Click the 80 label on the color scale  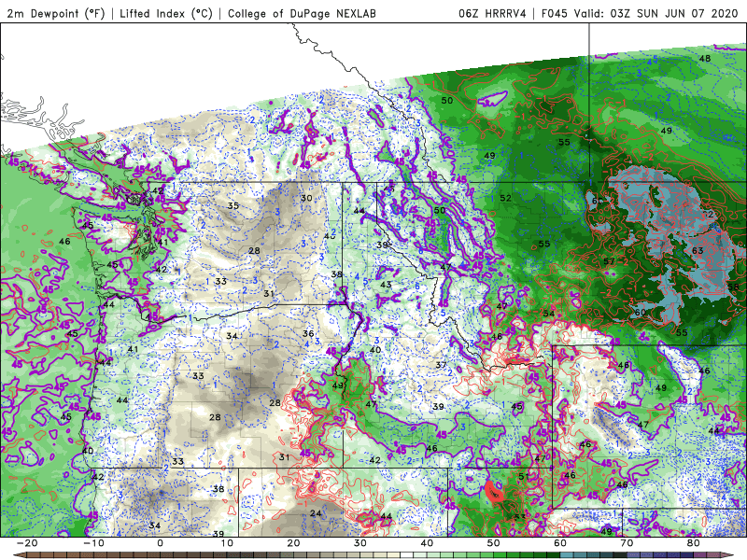tap(694, 543)
